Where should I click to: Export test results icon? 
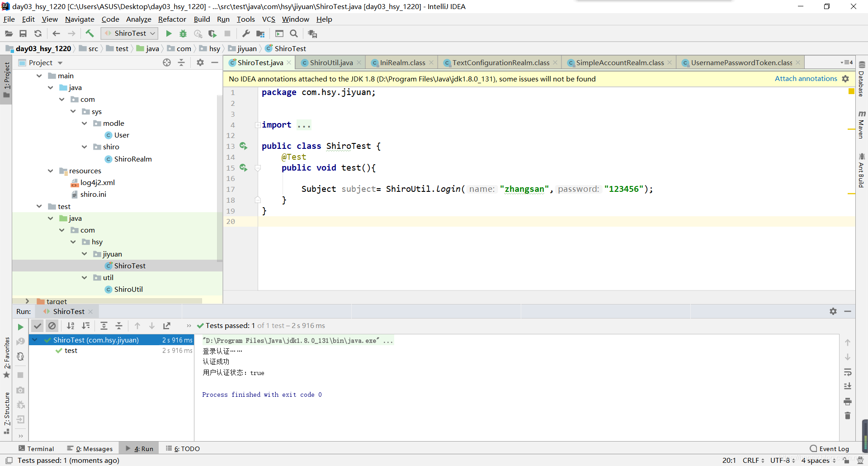coord(167,326)
